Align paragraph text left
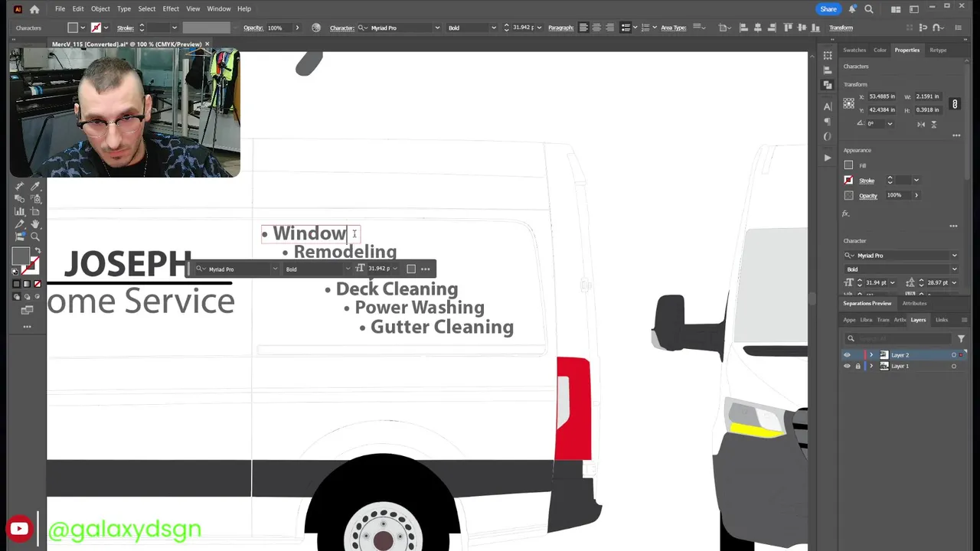This screenshot has width=980, height=551. (x=583, y=28)
